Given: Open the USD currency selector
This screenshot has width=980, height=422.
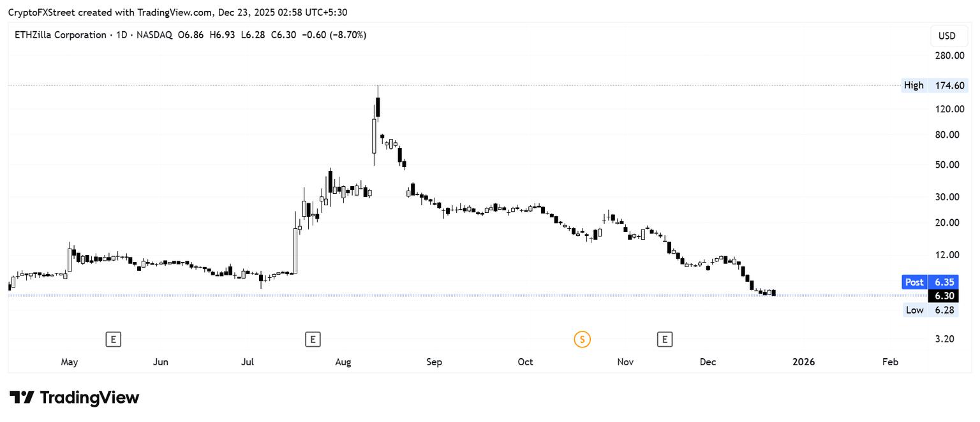Looking at the screenshot, I should (947, 36).
